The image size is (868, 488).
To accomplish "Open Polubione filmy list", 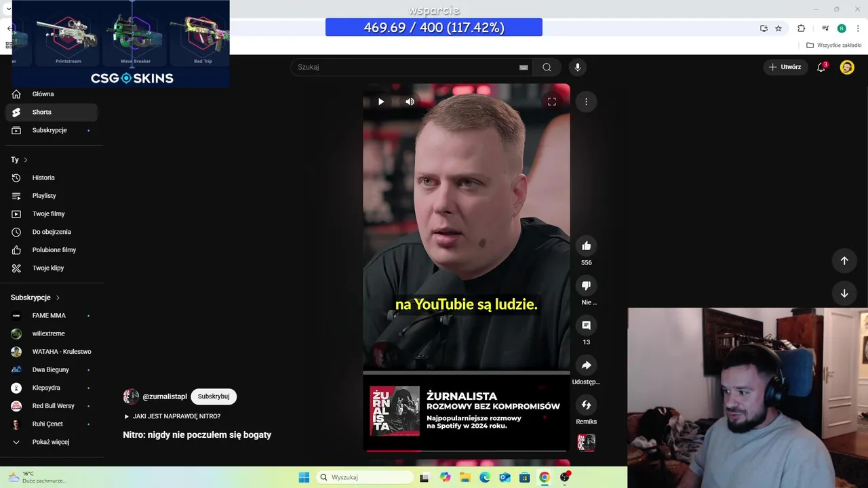I will 52,250.
